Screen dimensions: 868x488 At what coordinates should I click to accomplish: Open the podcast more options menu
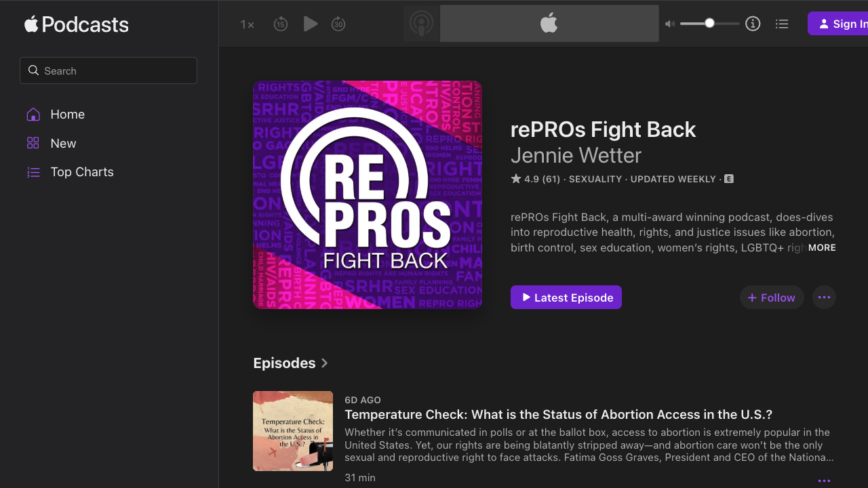(825, 298)
